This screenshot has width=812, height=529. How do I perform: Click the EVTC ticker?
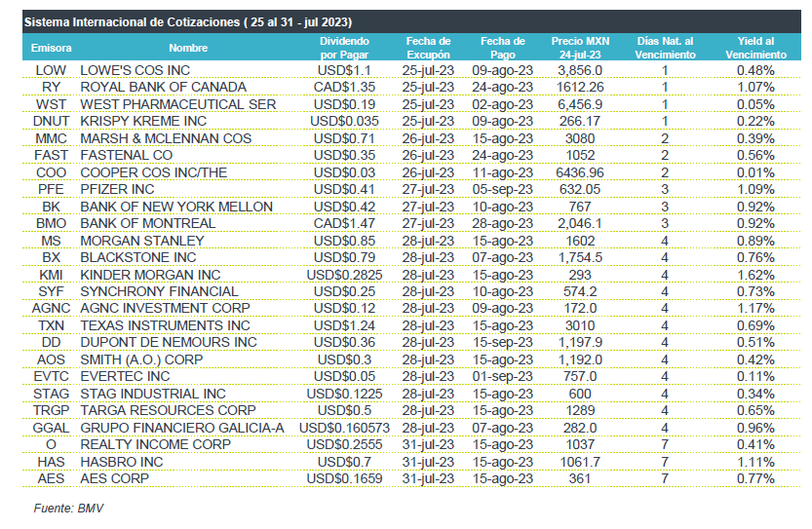(x=51, y=377)
